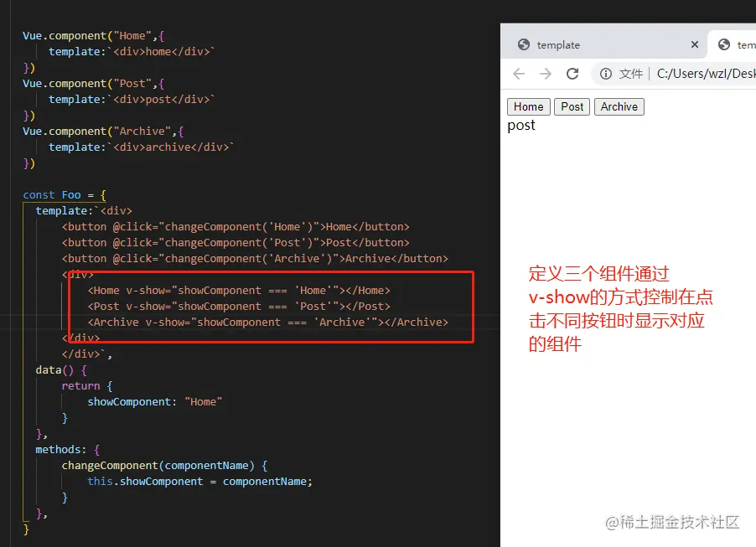Open site info icon beside 文件
756x547 pixels.
(606, 74)
